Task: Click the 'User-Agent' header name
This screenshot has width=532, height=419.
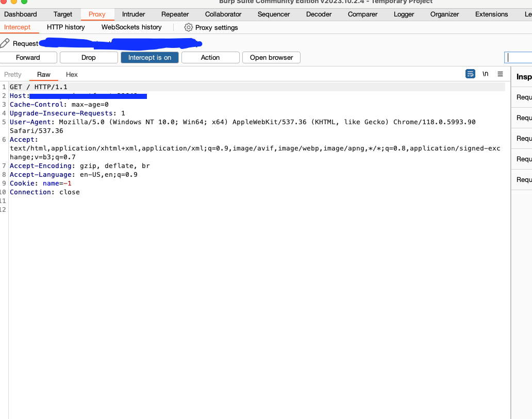Action: [x=30, y=122]
